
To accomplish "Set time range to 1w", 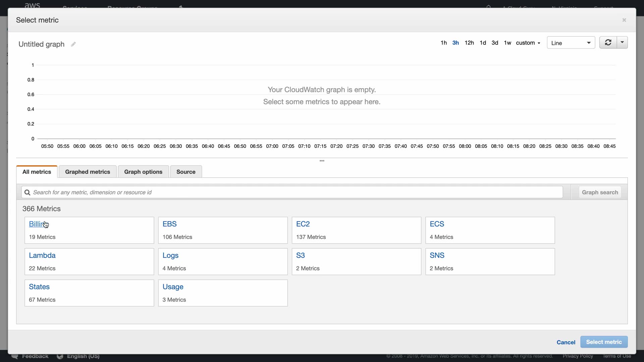I will pyautogui.click(x=507, y=43).
